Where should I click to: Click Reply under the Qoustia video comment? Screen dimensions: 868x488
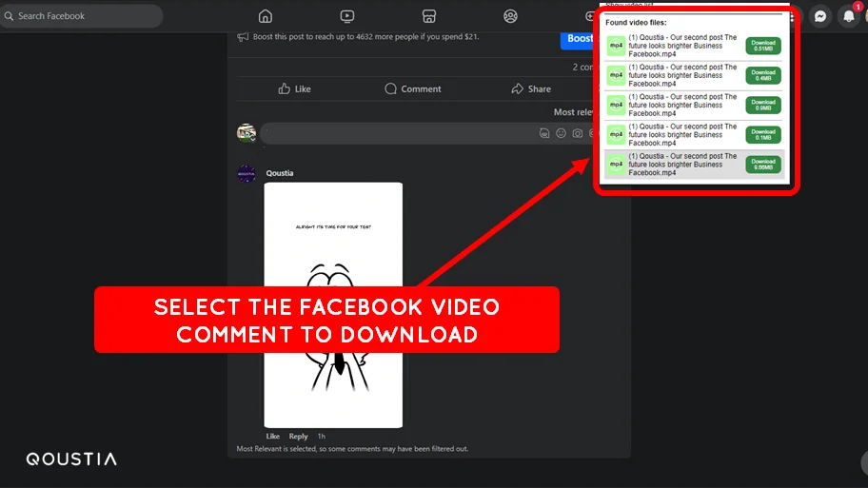tap(299, 436)
